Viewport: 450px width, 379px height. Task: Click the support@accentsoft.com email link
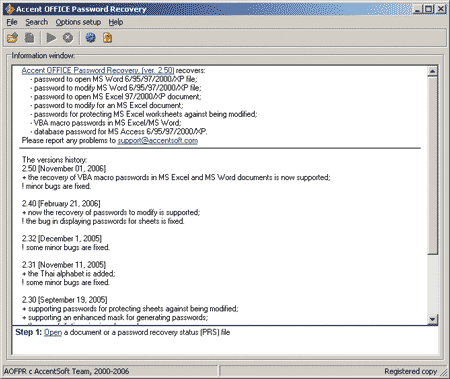click(158, 140)
